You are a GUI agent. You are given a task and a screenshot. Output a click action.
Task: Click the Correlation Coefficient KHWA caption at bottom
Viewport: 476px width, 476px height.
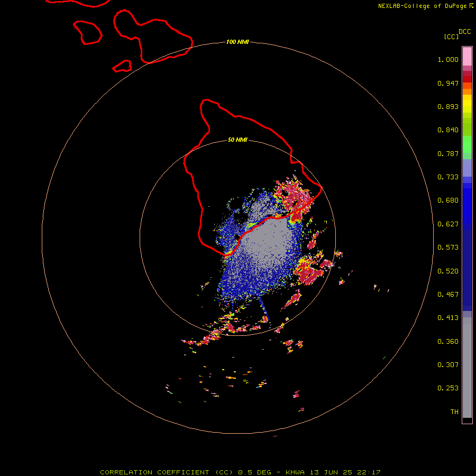click(240, 472)
